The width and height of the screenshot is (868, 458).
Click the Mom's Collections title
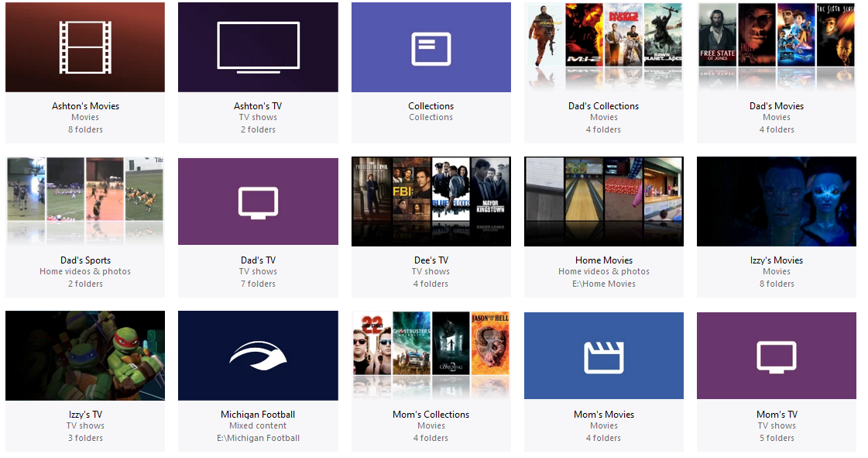coord(431,415)
